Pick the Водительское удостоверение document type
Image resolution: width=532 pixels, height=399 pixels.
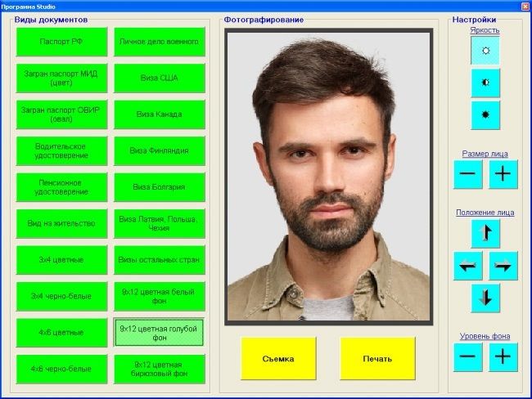pyautogui.click(x=61, y=150)
